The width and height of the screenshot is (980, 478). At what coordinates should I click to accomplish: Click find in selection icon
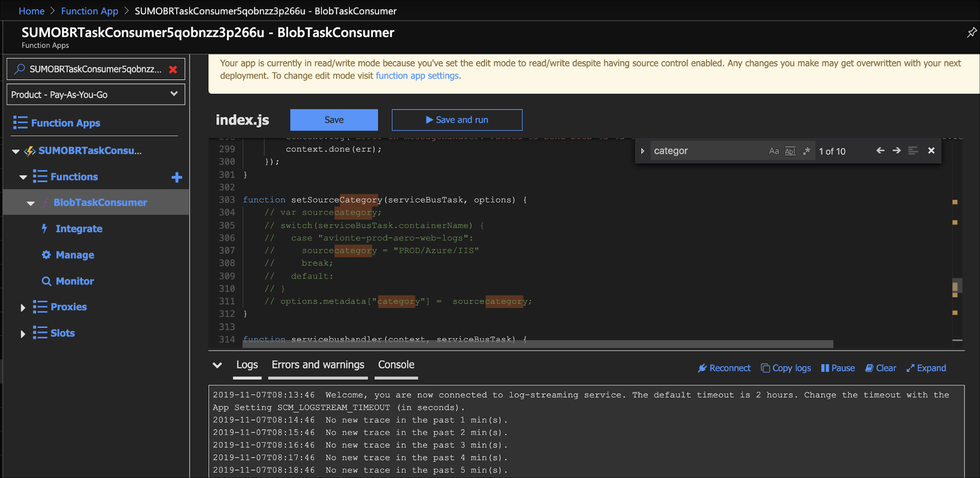coord(913,150)
